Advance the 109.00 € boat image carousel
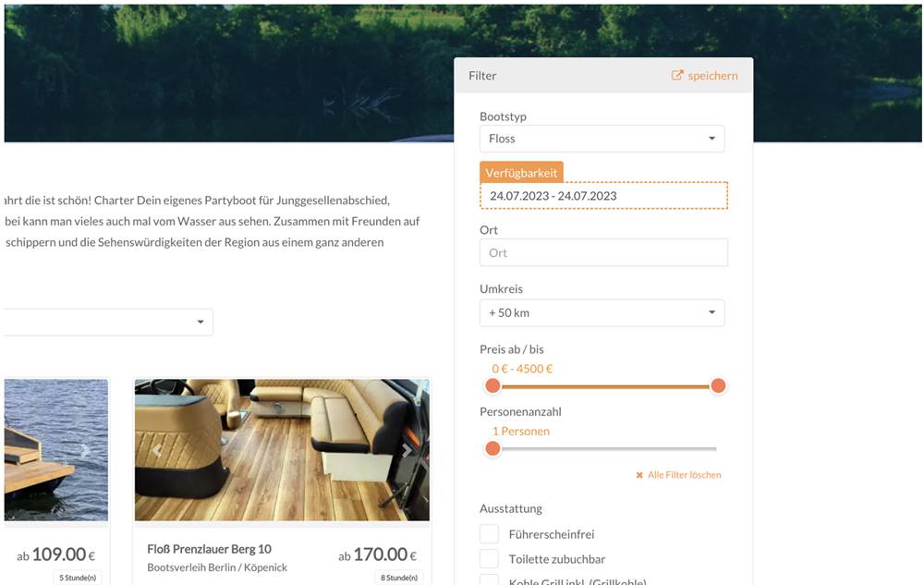924x585 pixels. (x=85, y=450)
